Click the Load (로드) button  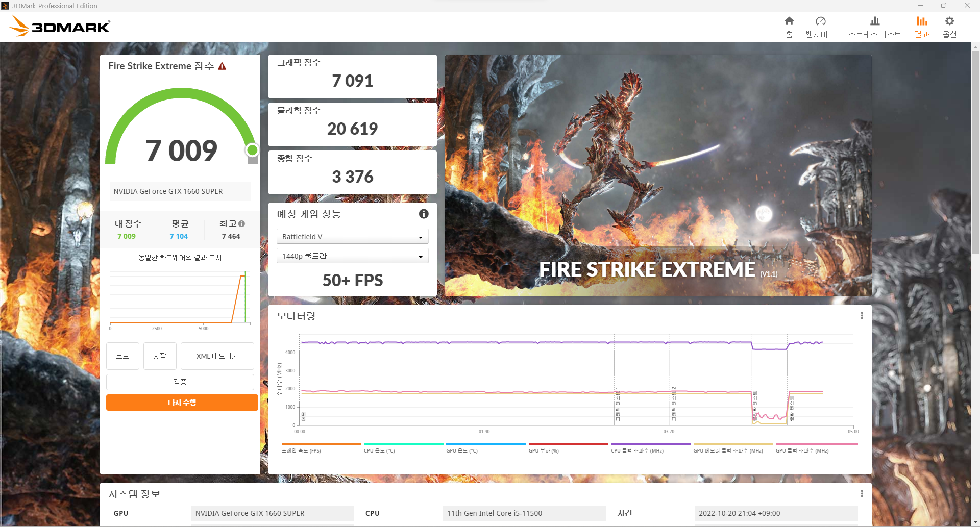tap(122, 356)
